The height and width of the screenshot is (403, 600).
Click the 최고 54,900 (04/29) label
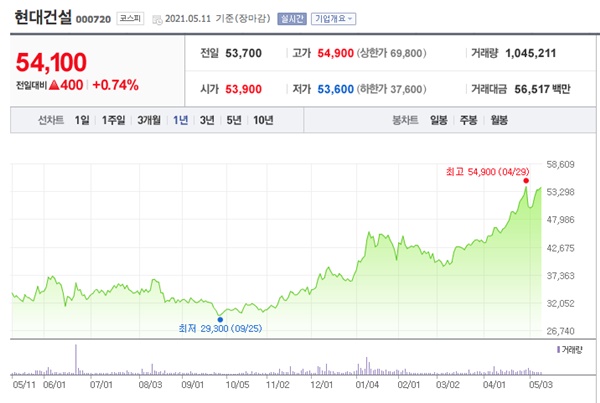488,172
